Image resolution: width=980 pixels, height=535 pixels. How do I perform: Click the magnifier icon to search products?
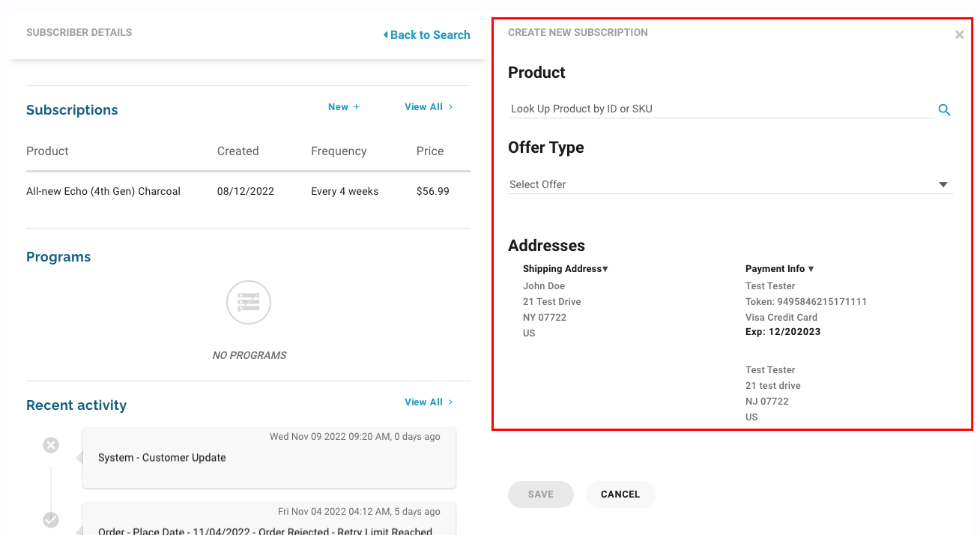944,110
